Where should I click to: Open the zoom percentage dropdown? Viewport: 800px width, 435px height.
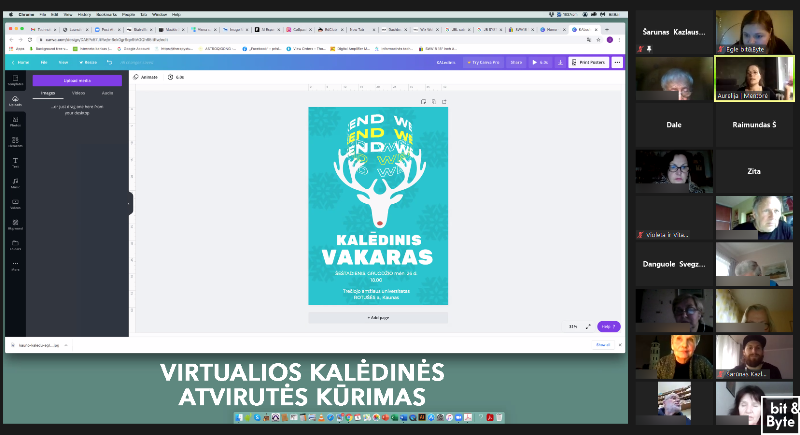point(573,326)
